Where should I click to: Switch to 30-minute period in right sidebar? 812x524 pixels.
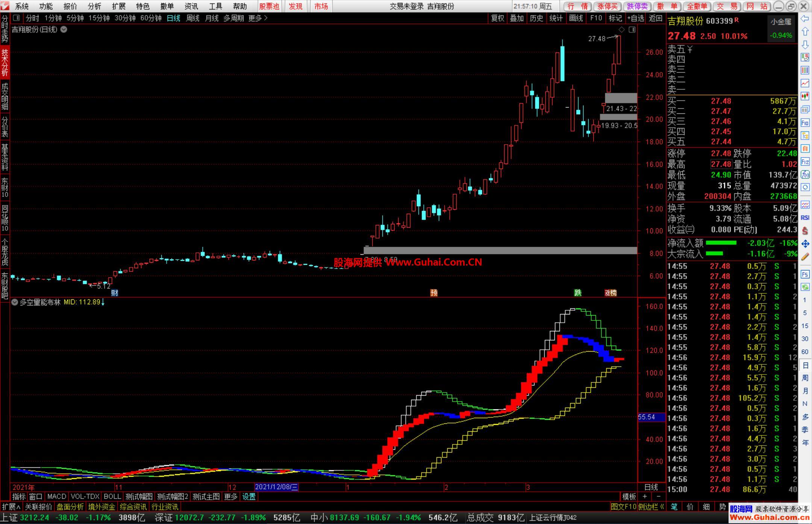tap(805, 339)
